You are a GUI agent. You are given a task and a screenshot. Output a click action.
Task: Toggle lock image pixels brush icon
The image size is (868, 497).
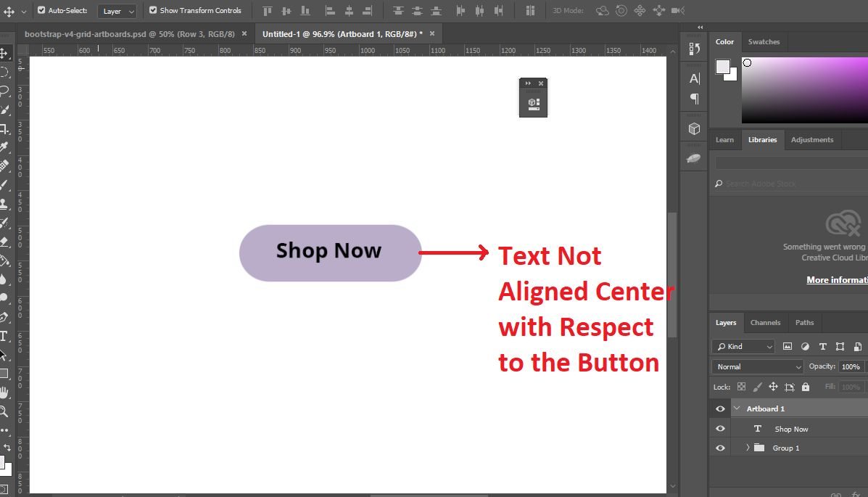757,387
